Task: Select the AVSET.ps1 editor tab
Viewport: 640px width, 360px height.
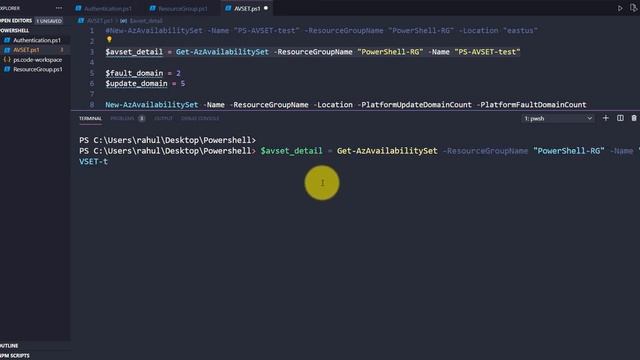Action: point(247,8)
